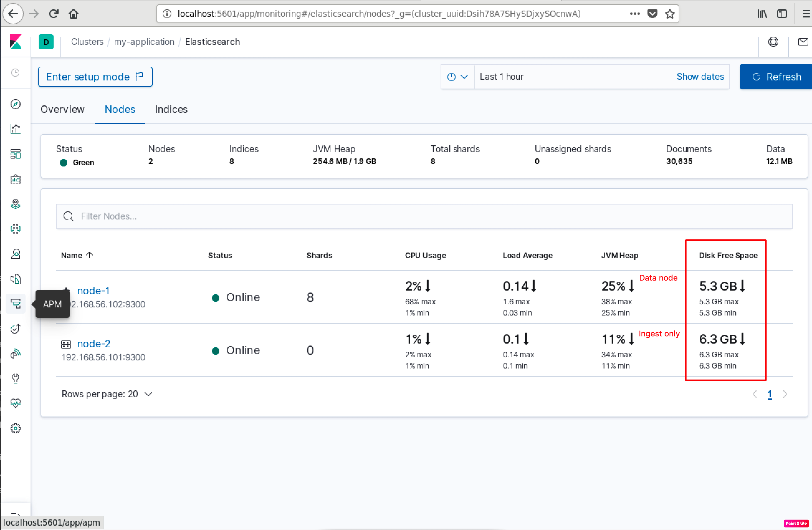Click the help lifebuoy icon in header
Viewport: 812px width, 530px height.
coord(773,42)
